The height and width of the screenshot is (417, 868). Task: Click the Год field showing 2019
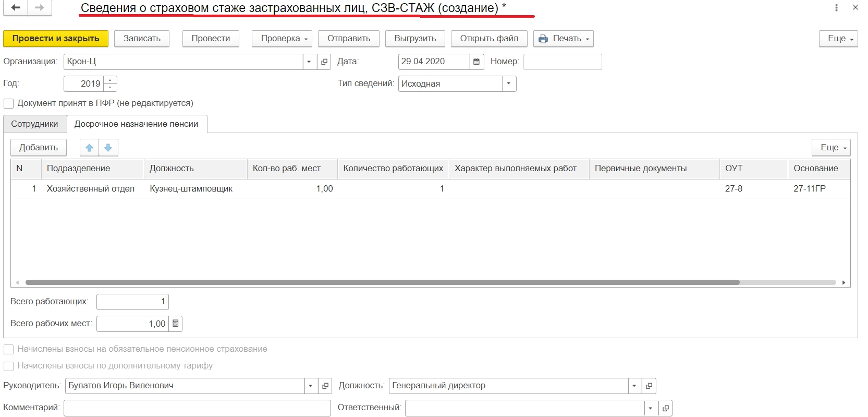(x=83, y=84)
